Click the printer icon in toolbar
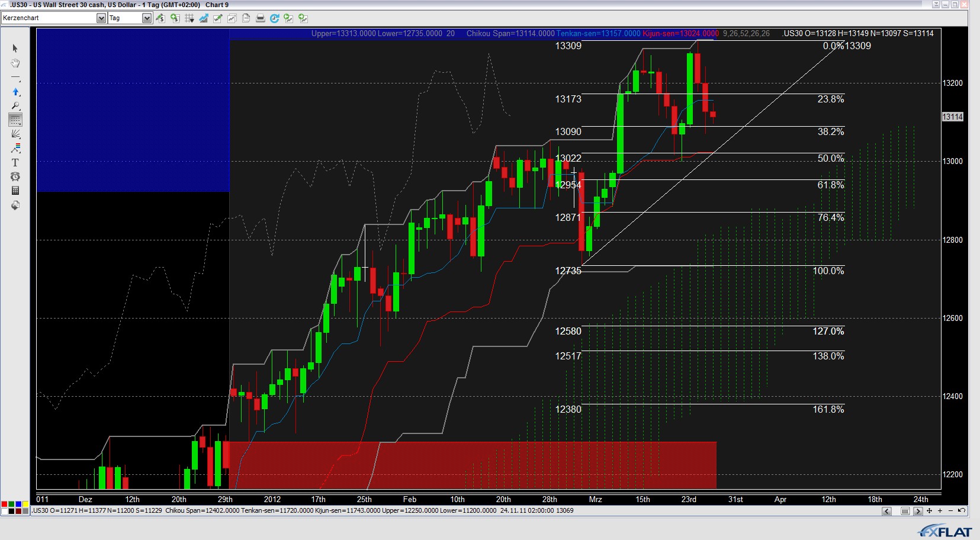This screenshot has width=980, height=540. click(x=260, y=18)
